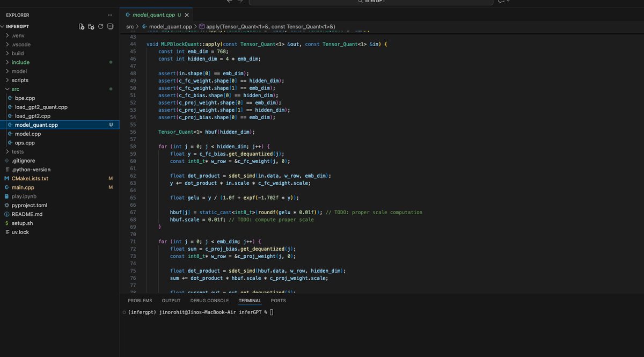Image resolution: width=644 pixels, height=357 pixels.
Task: Open the inferGPT command center search box
Action: (x=371, y=2)
